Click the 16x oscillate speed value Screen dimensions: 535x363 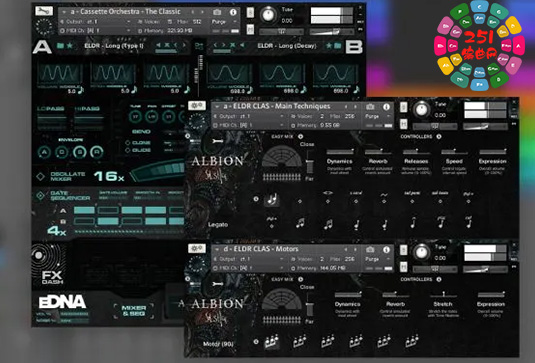point(109,176)
